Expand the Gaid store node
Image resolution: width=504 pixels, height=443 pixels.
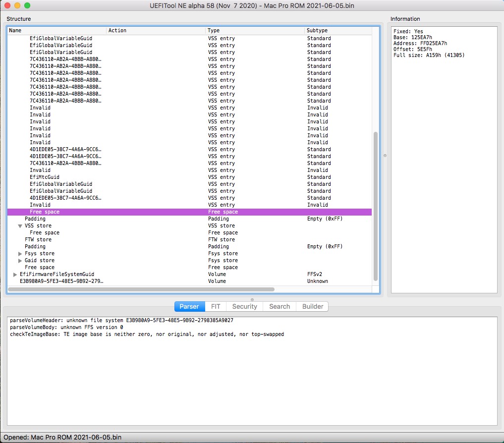tap(20, 261)
